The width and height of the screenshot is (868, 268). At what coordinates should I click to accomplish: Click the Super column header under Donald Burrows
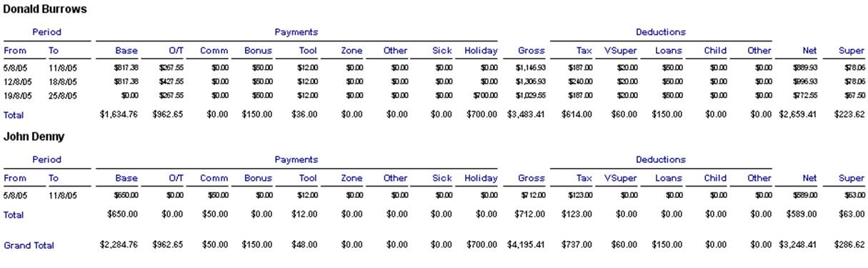[x=852, y=51]
